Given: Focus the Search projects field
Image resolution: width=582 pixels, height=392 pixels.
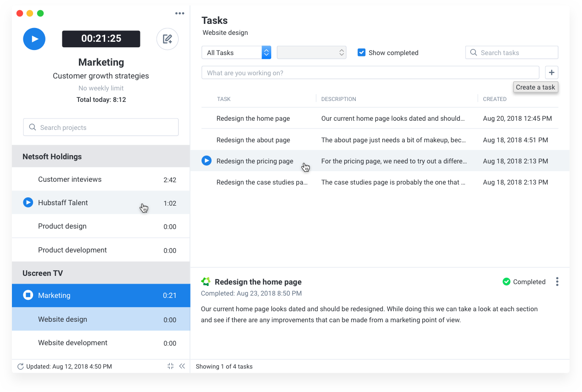Looking at the screenshot, I should click(101, 127).
